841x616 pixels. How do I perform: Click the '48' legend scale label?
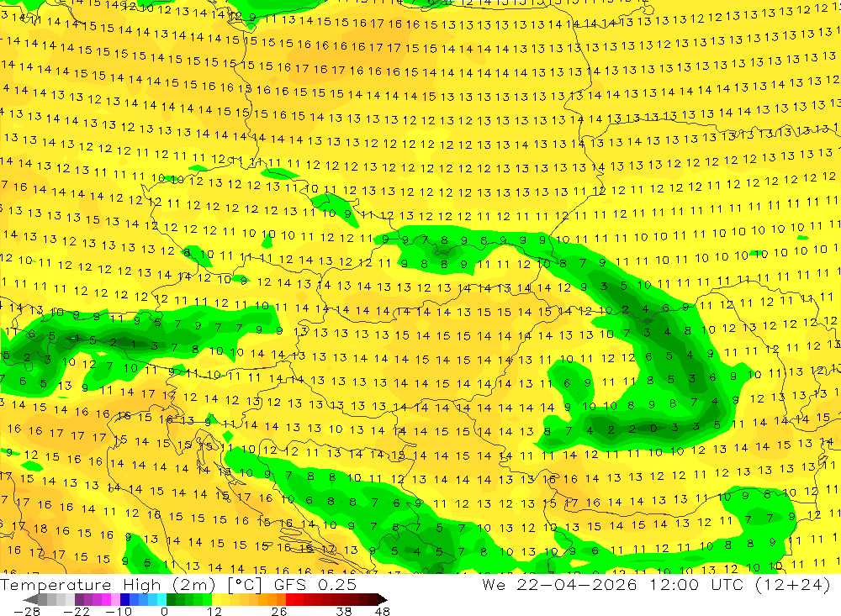click(x=383, y=611)
